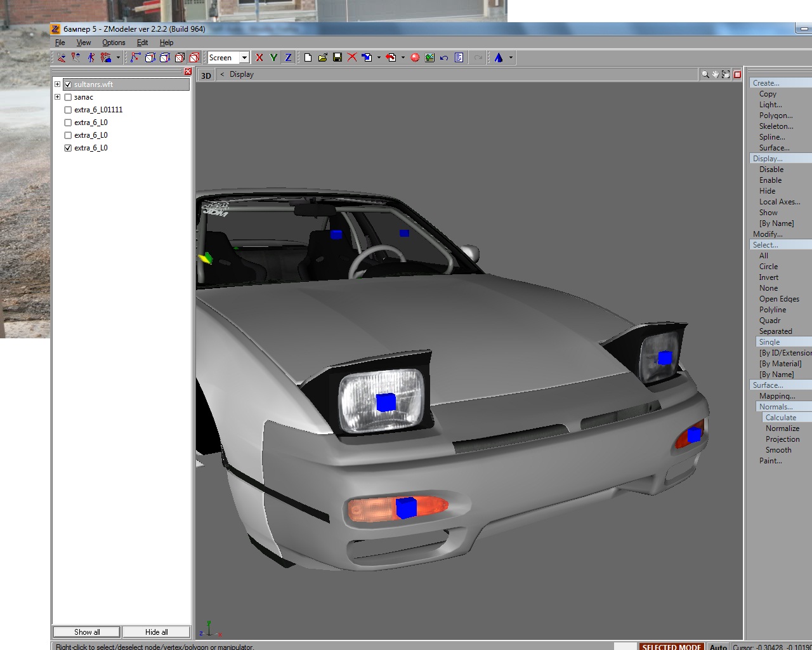
Task: Open the Edit menu
Action: [x=142, y=43]
